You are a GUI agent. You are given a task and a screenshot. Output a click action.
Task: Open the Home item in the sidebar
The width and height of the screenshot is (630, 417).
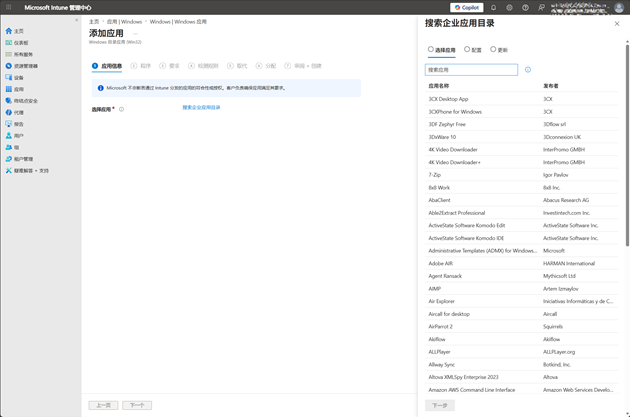point(14,31)
